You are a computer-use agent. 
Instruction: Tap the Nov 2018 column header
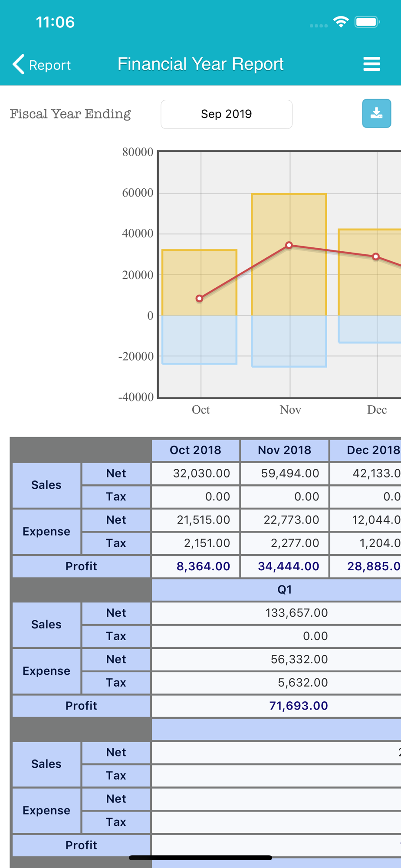click(x=285, y=450)
